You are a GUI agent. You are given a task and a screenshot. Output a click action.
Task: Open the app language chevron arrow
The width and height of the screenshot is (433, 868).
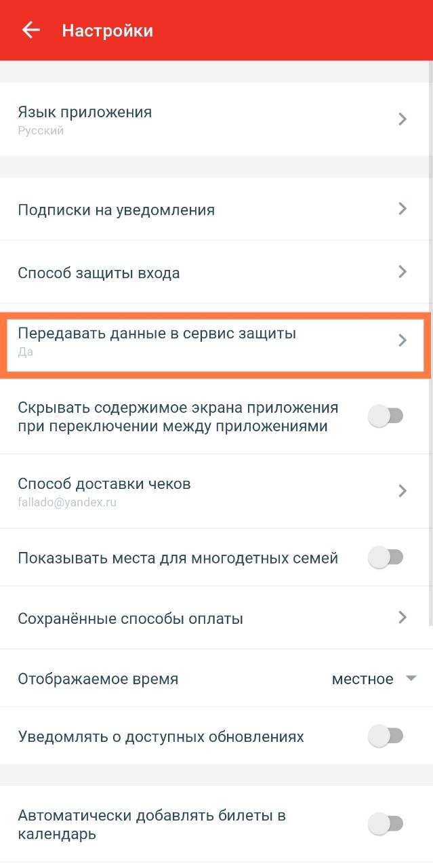(403, 119)
